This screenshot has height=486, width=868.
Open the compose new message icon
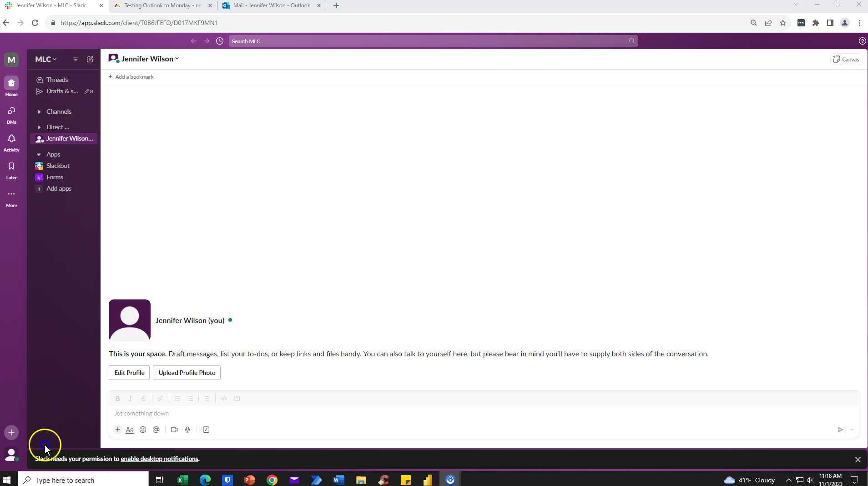pyautogui.click(x=90, y=59)
